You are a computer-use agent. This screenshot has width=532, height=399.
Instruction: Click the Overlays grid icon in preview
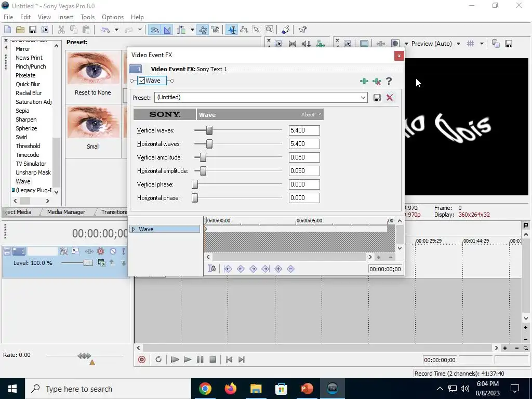pos(470,44)
